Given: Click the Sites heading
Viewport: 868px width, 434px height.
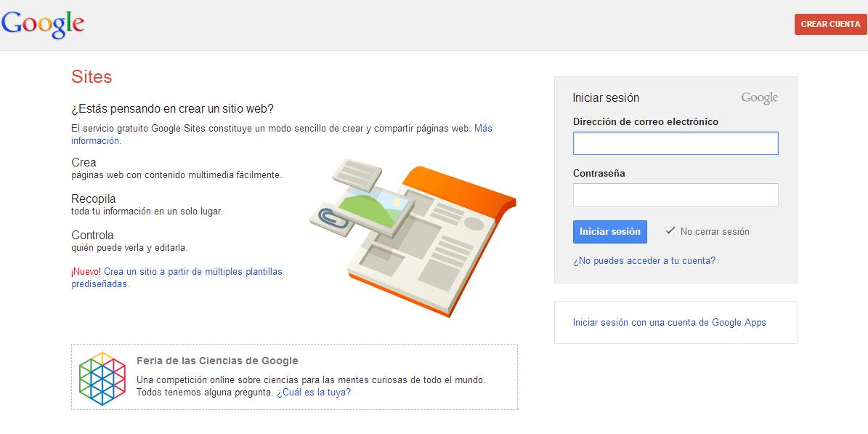Looking at the screenshot, I should coord(92,76).
